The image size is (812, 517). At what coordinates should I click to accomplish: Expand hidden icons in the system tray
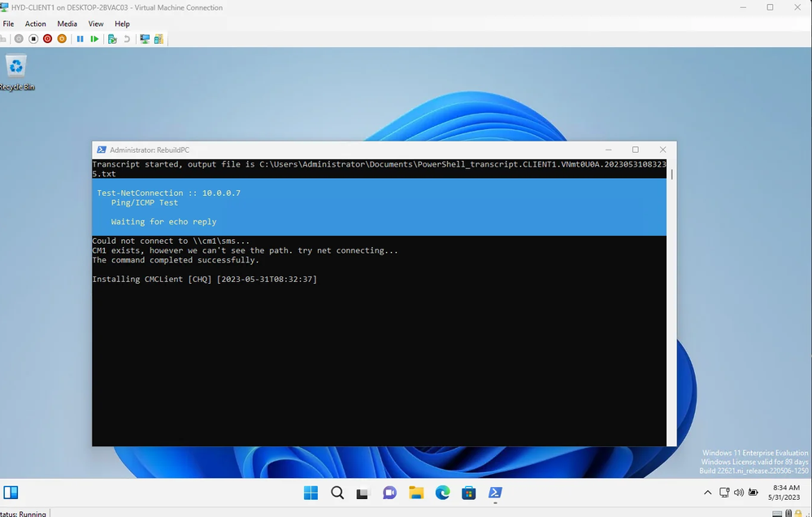click(x=708, y=492)
